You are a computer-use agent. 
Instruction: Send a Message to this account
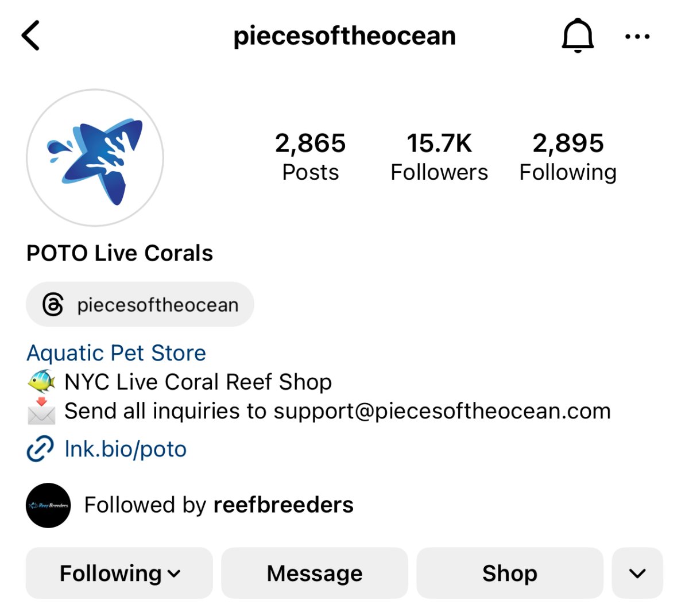[x=315, y=573]
